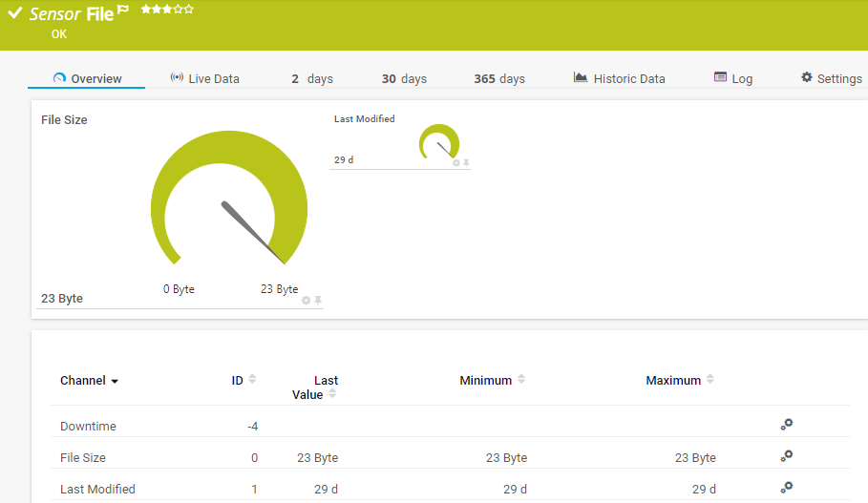Go to the Settings tab

[x=832, y=78]
